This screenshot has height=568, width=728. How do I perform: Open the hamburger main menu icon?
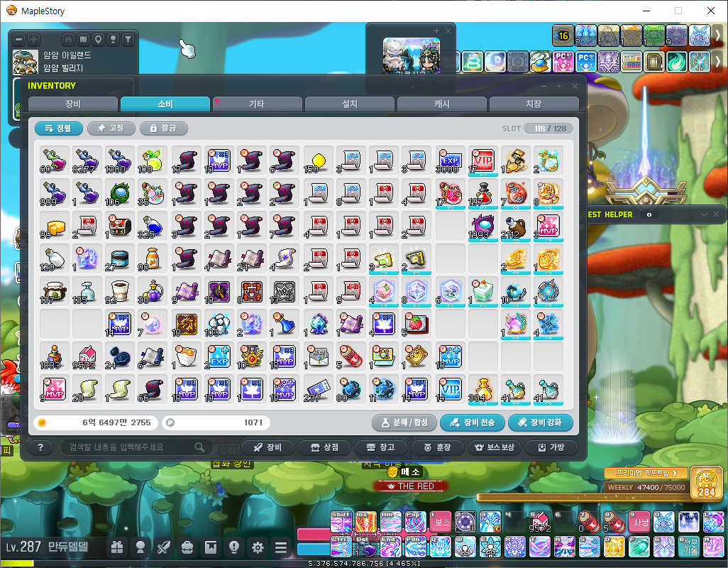[281, 547]
